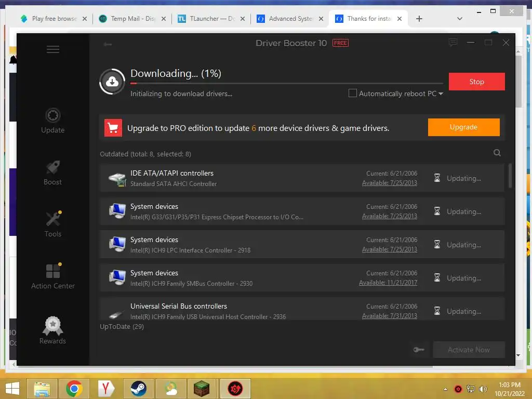Click the orange Upgrade button
This screenshot has width=532, height=399.
pos(463,127)
